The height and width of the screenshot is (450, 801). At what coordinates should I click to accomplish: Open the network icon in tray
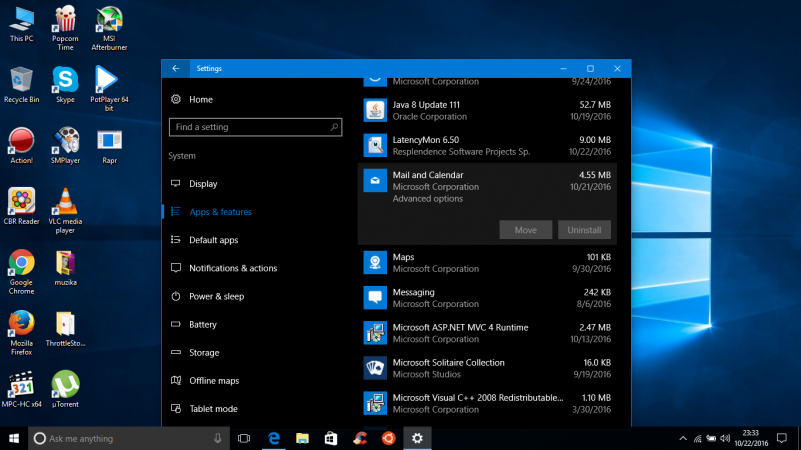click(x=697, y=438)
